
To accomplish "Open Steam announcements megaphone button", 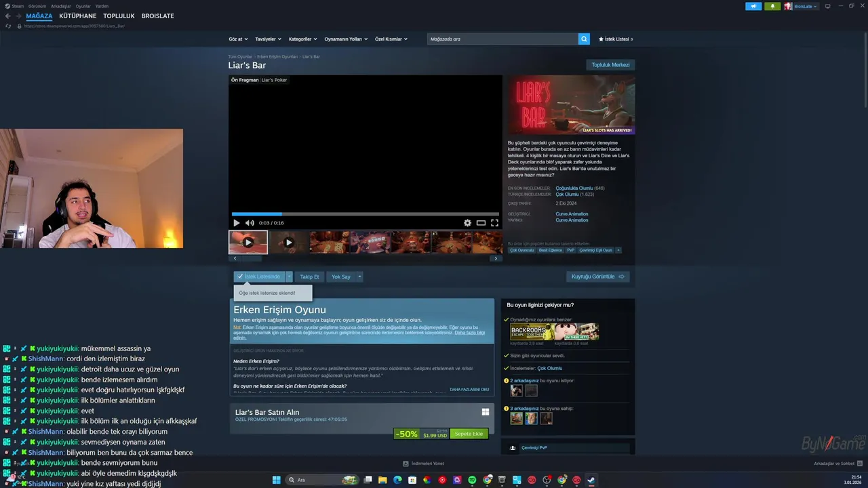I will [x=753, y=6].
